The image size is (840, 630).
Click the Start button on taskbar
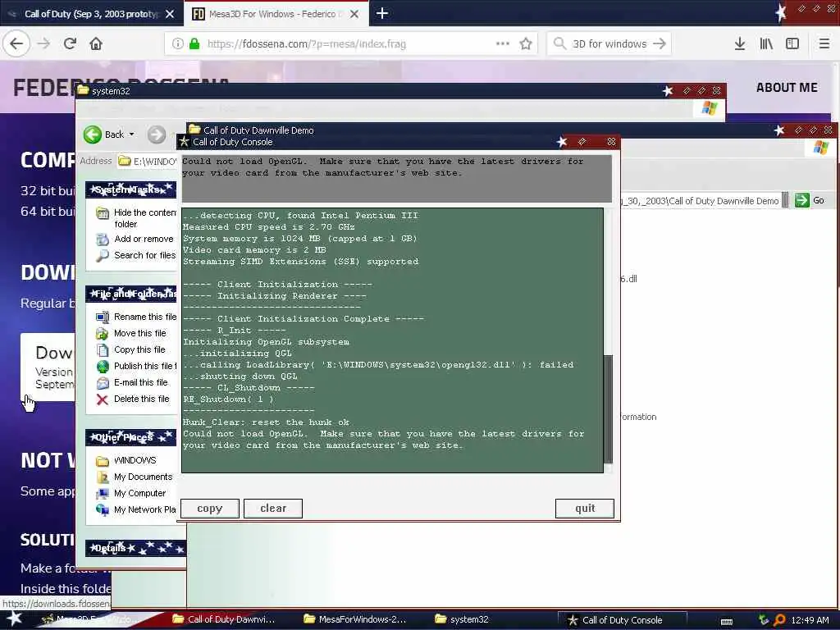pyautogui.click(x=15, y=619)
